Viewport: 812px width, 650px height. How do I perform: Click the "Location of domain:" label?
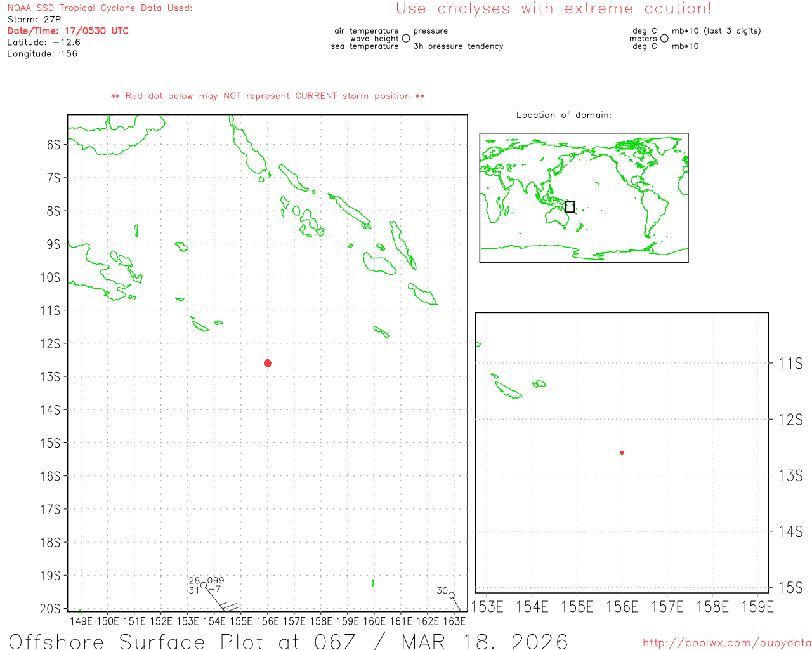(x=563, y=115)
